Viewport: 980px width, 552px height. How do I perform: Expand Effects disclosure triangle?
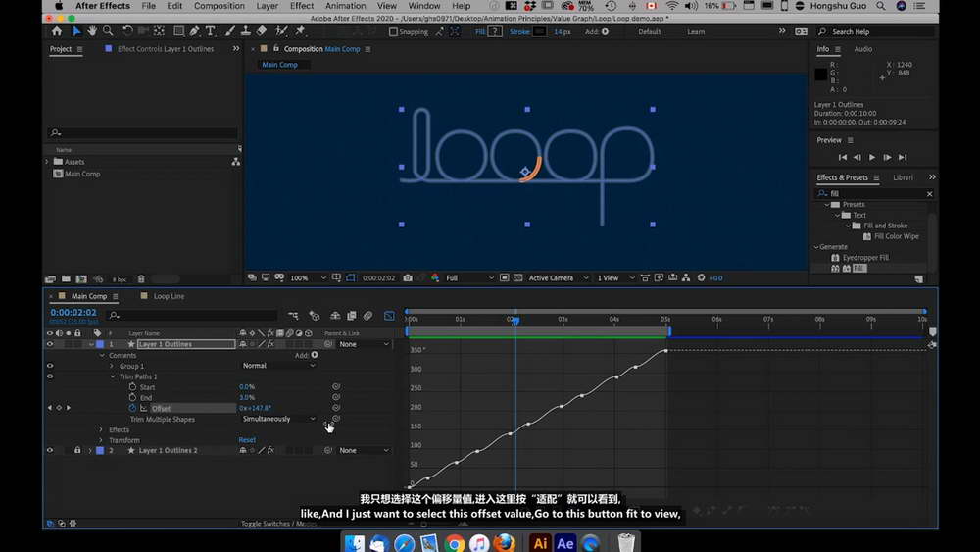[101, 430]
